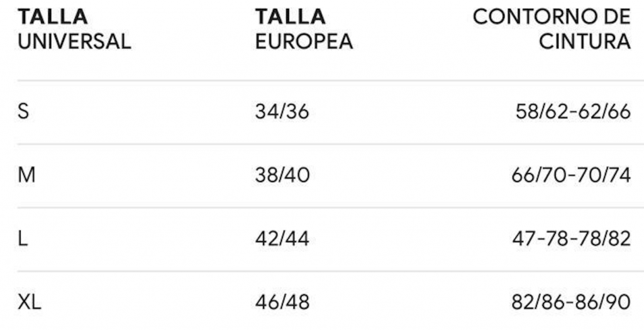Click European size 38/40
The image size is (644, 330).
click(x=282, y=175)
